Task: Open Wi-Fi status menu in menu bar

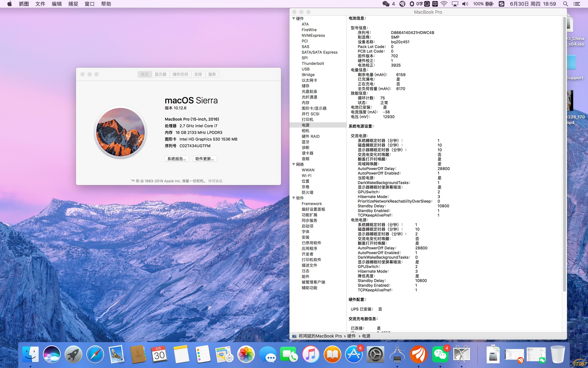Action: pyautogui.click(x=444, y=4)
